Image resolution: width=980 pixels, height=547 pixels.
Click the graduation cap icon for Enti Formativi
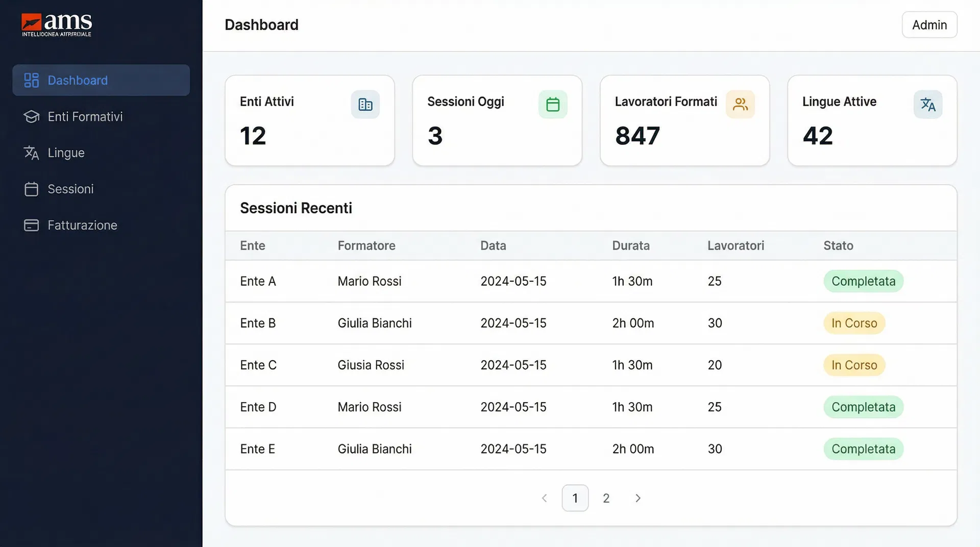coord(31,117)
